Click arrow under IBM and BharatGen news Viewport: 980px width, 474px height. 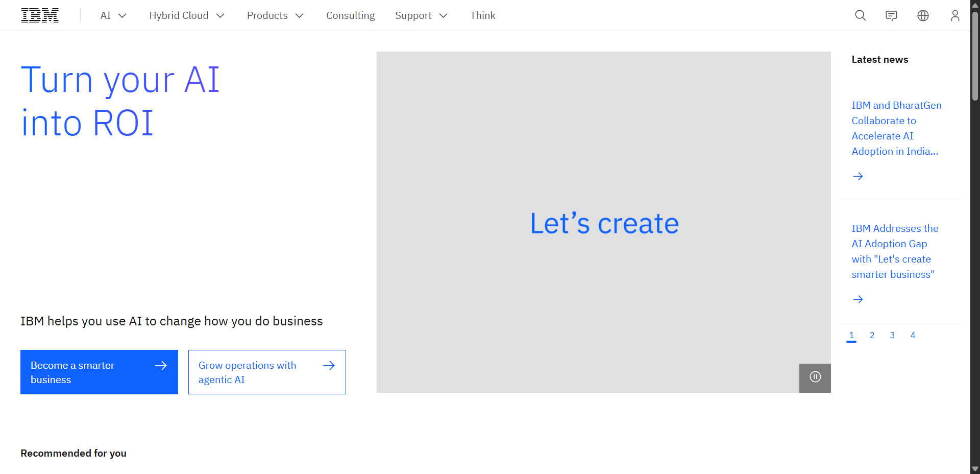(x=858, y=176)
